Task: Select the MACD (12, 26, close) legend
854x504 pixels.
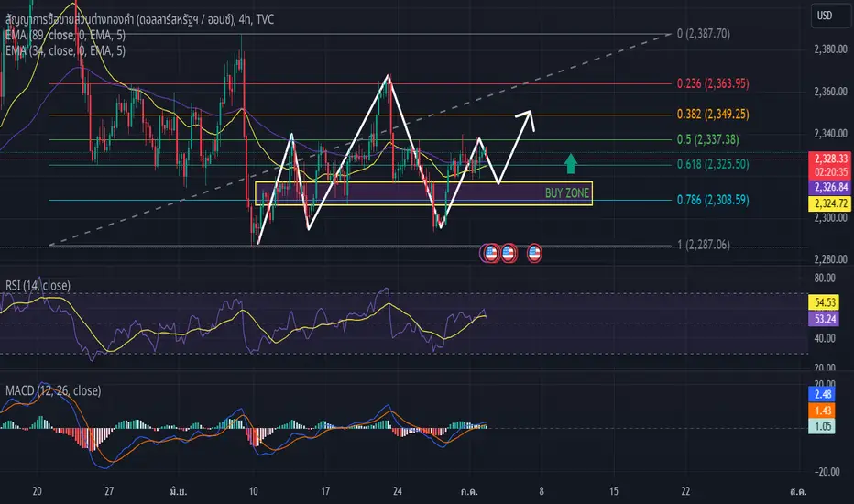Action: 53,390
